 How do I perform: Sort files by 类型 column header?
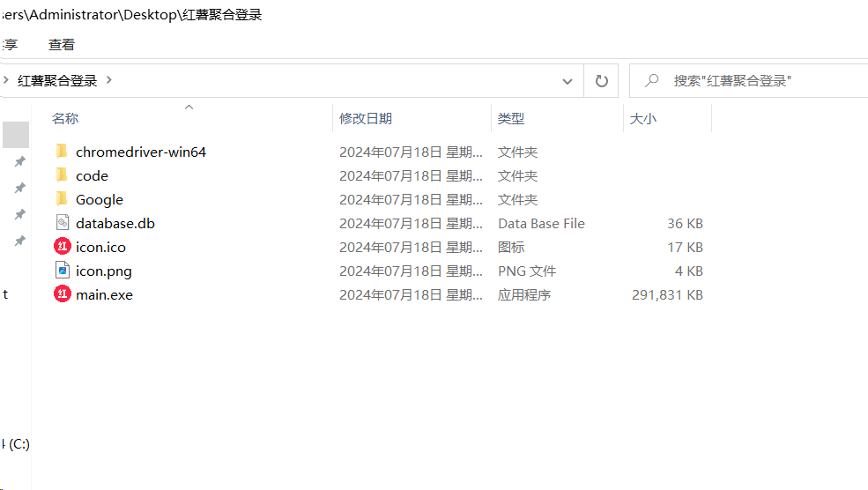pos(511,118)
